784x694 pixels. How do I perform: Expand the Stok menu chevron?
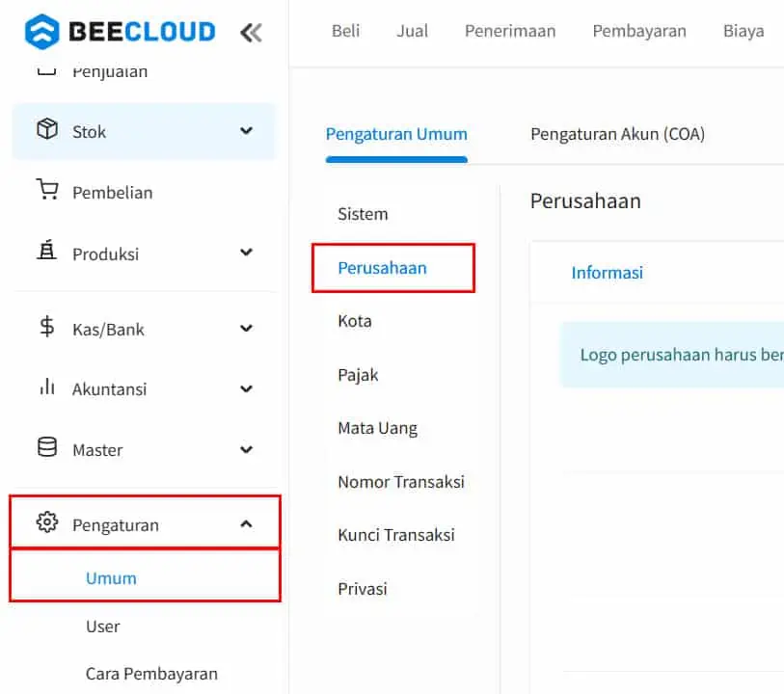[x=246, y=131]
